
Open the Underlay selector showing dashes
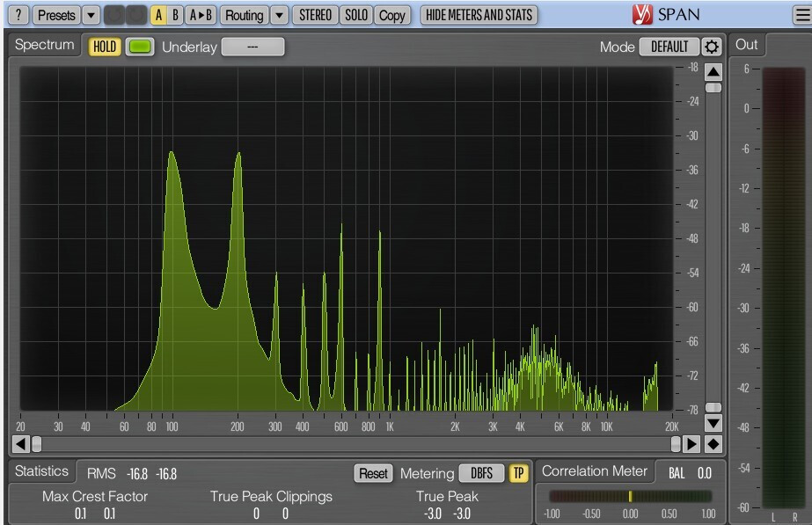(252, 47)
